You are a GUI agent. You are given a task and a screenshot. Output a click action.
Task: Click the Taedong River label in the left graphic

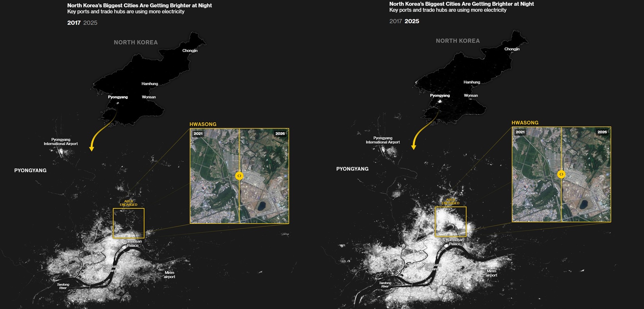click(x=63, y=286)
